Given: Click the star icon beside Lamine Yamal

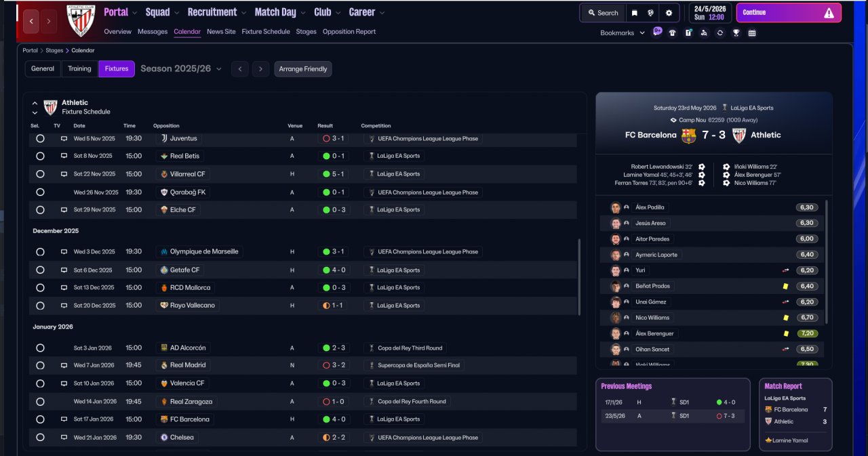Looking at the screenshot, I should click(x=768, y=440).
